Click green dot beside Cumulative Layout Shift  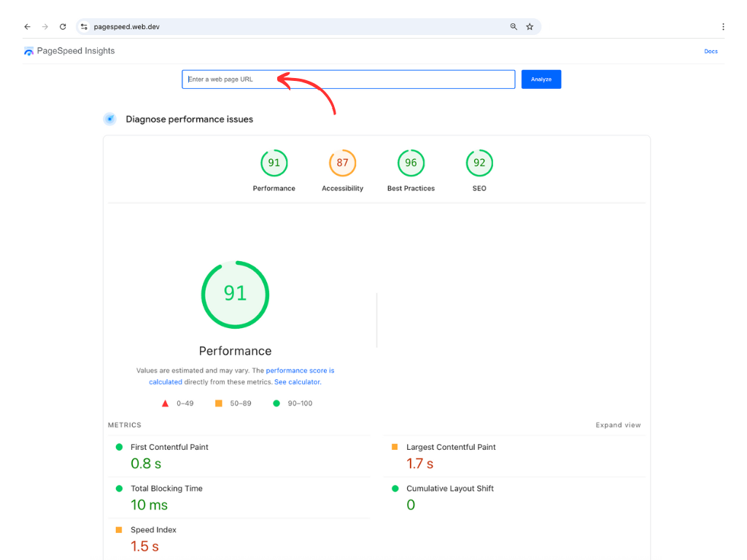click(x=395, y=488)
